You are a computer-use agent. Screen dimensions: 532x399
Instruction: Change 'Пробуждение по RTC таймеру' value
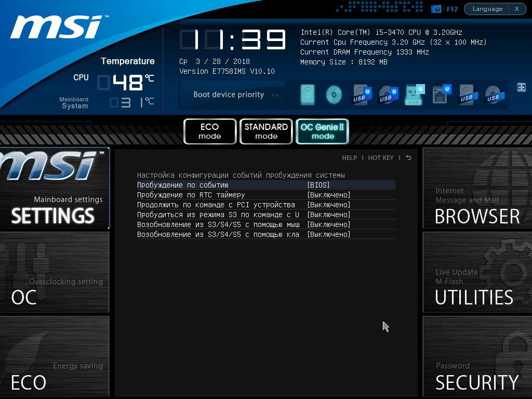pos(328,195)
